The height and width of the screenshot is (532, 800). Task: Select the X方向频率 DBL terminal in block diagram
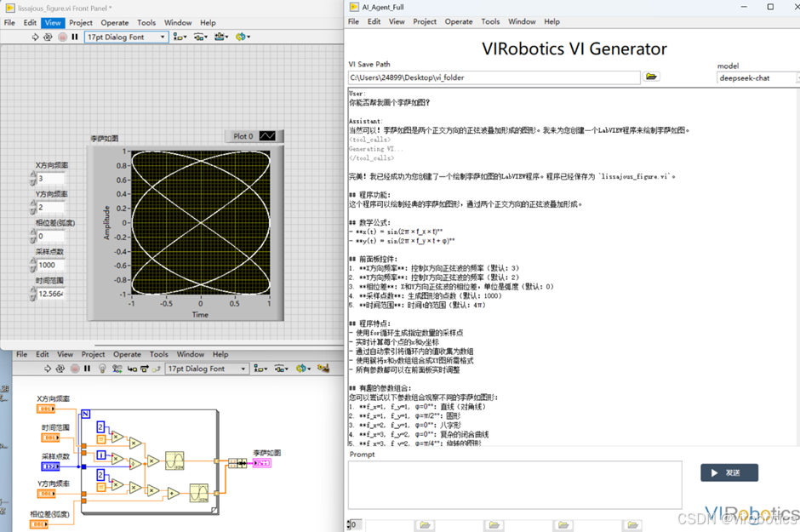click(46, 409)
